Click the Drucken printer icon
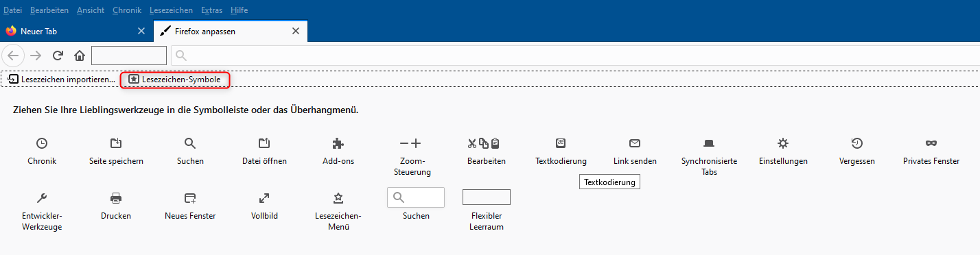The height and width of the screenshot is (255, 980). coord(116,198)
